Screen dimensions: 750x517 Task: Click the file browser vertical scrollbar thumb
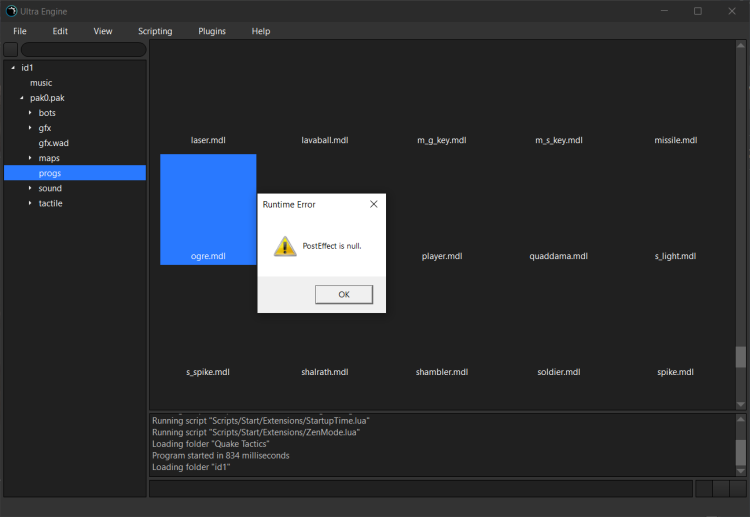741,357
